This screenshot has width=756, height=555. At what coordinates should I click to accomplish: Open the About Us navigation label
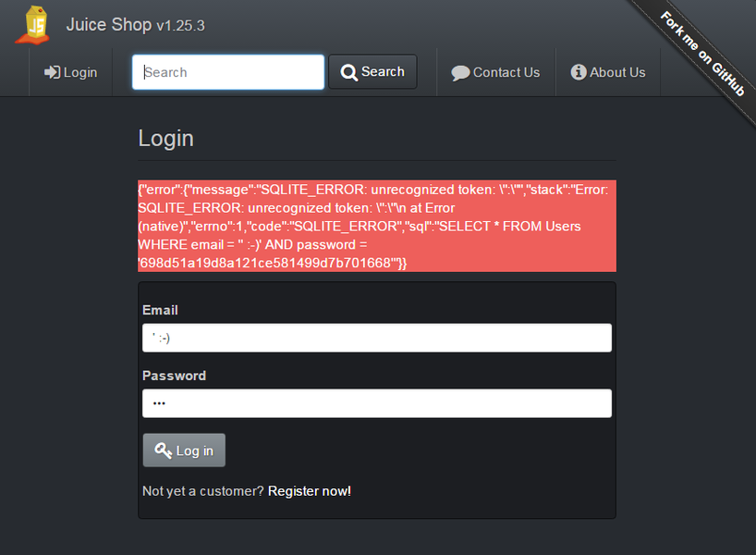[x=617, y=72]
